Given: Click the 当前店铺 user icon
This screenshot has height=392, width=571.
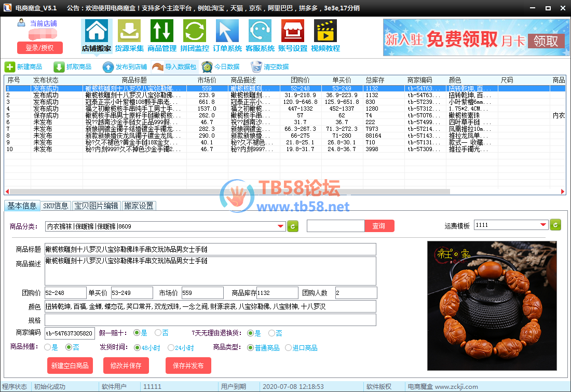Looking at the screenshot, I should [21, 23].
